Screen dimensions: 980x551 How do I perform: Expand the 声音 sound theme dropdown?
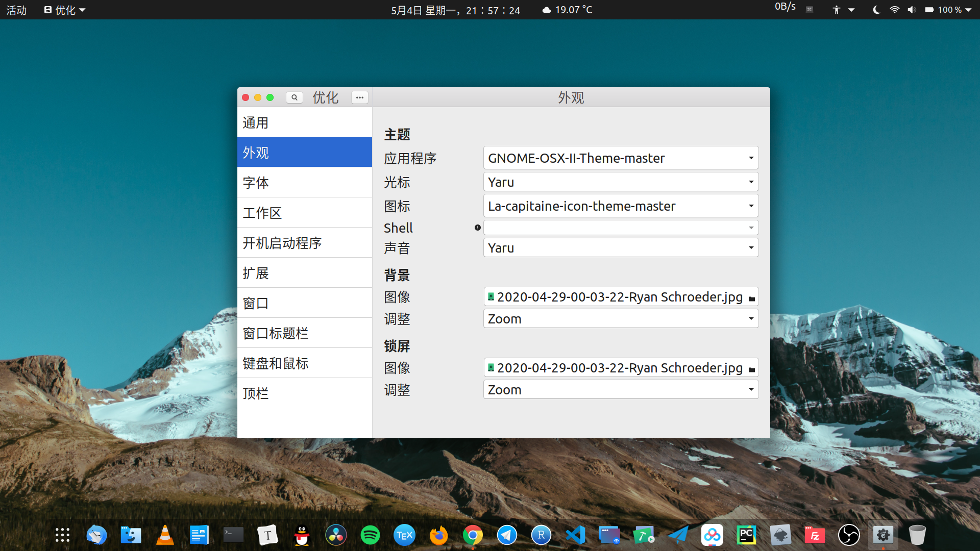click(x=620, y=248)
